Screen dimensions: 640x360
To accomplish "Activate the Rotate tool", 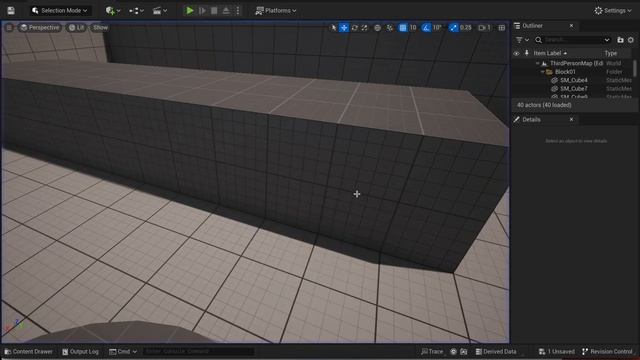I will click(x=354, y=28).
